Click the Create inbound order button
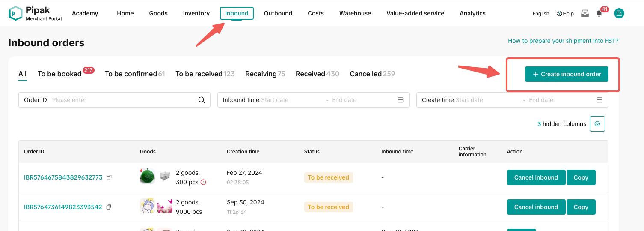 (567, 74)
